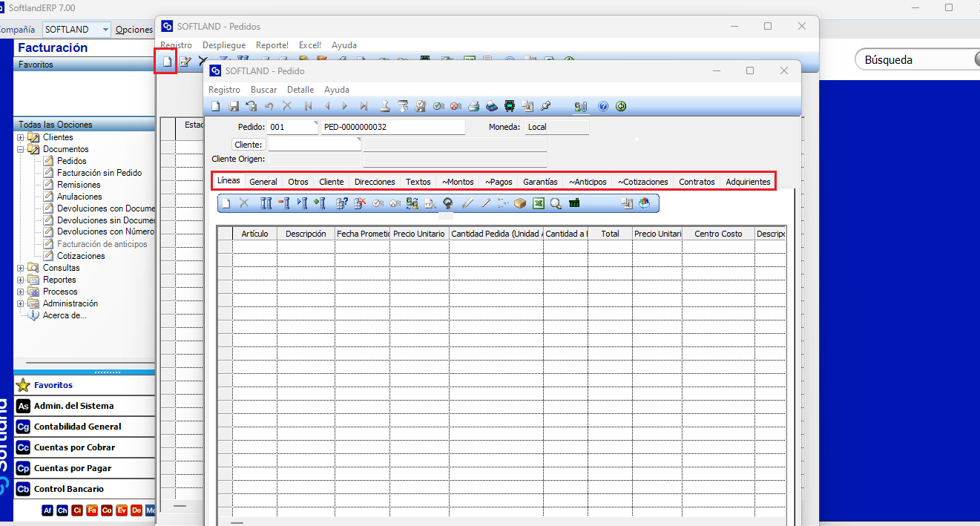Open the Fa module shortcut icon

(x=92, y=510)
